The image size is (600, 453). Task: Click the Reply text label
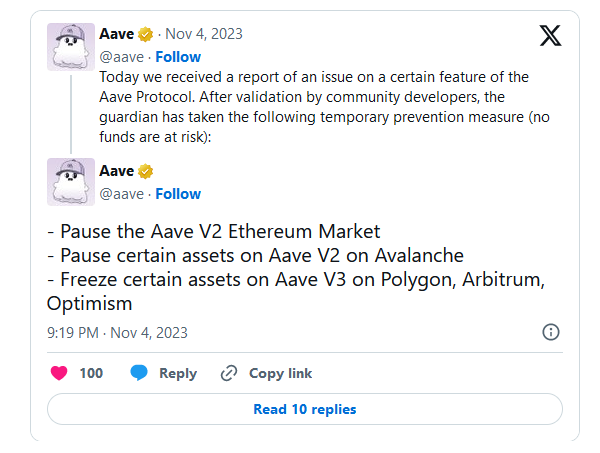[x=178, y=373]
